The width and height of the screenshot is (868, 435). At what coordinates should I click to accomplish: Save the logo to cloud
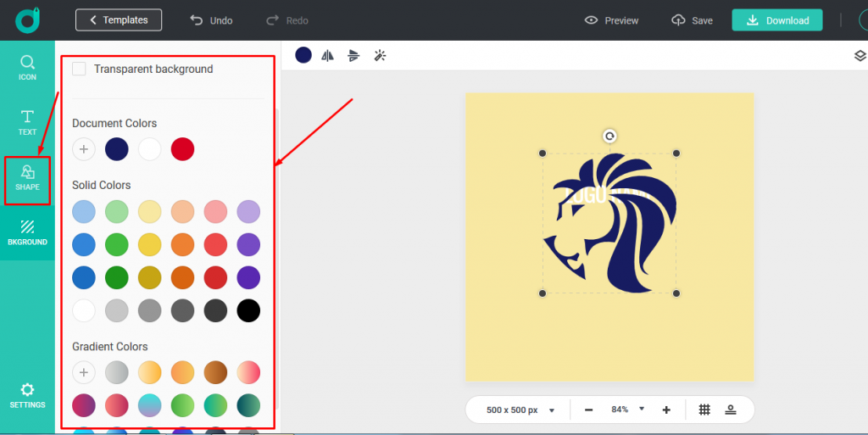(692, 20)
